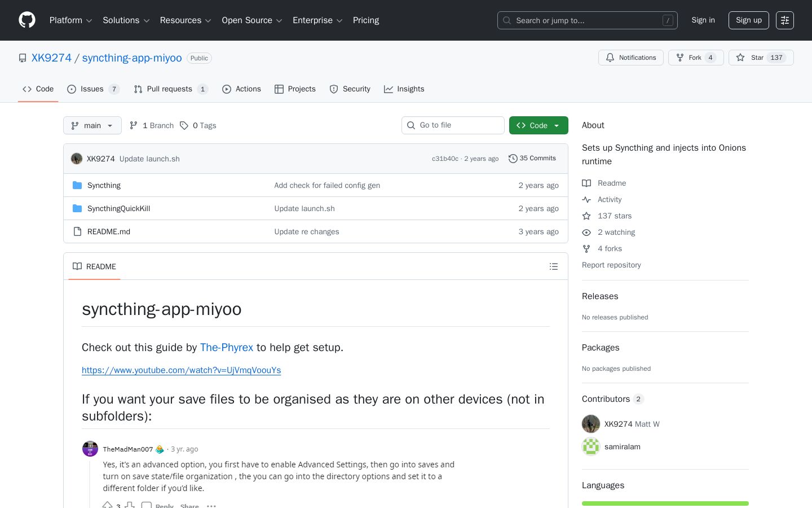Open the README.md file icon
Screen dimensions: 812x508
coord(77,231)
